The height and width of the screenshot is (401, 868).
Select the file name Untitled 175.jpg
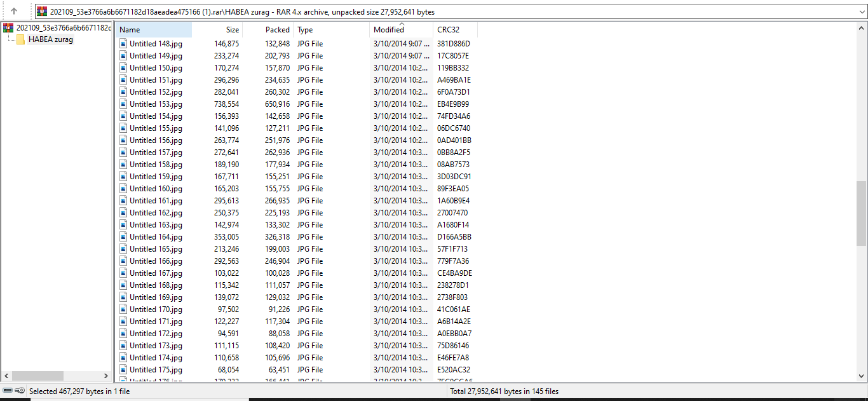pos(156,370)
